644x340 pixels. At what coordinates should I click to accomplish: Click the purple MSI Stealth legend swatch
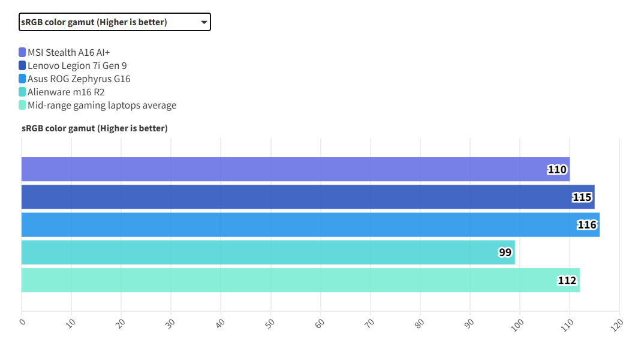point(22,52)
